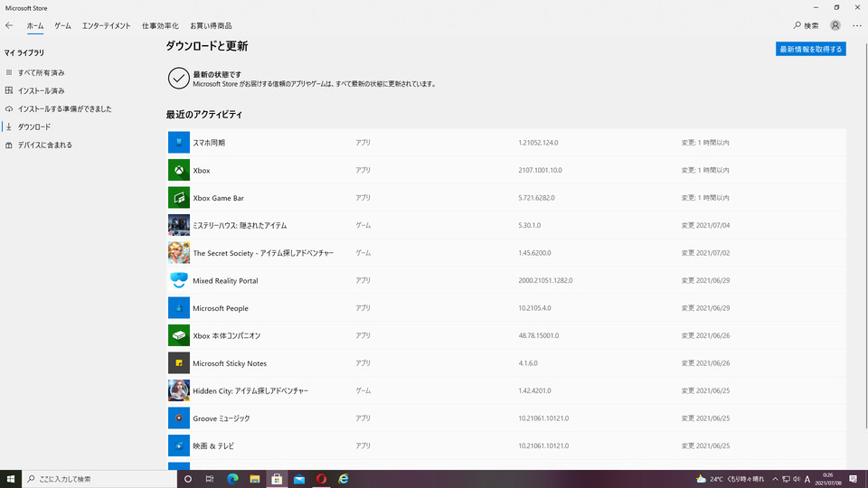Open Cortana circle icon in taskbar
868x488 pixels.
point(188,479)
